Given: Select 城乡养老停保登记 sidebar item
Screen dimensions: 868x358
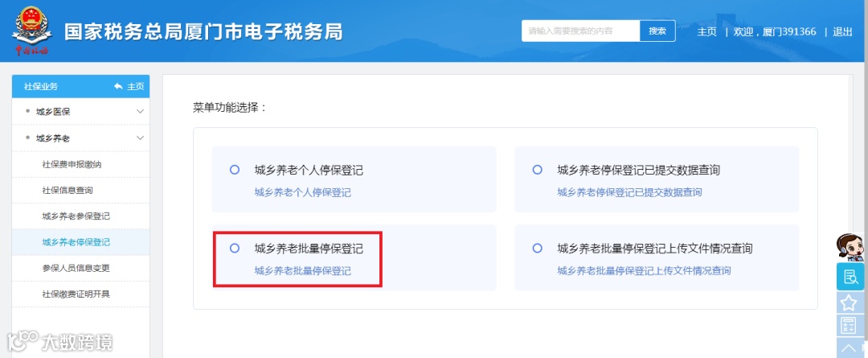Looking at the screenshot, I should (81, 242).
